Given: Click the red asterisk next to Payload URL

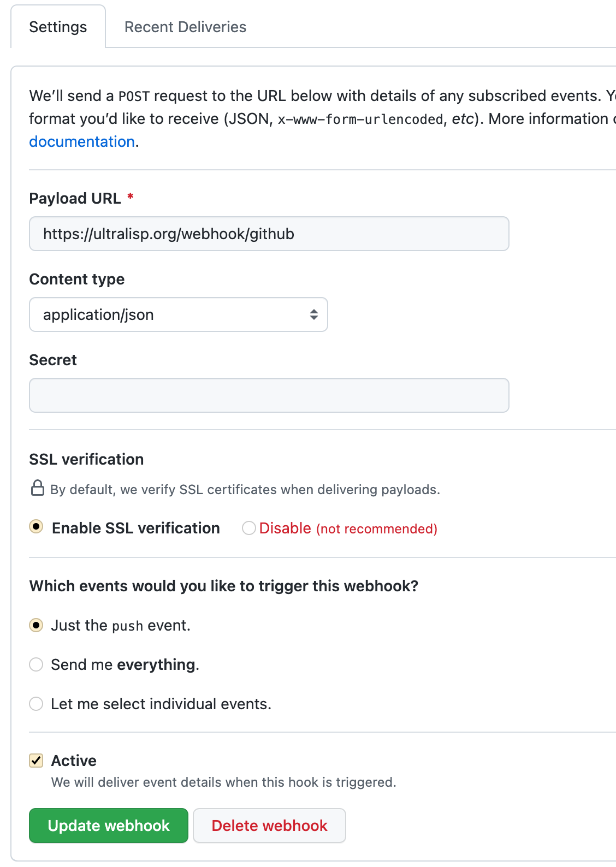Looking at the screenshot, I should pos(130,198).
